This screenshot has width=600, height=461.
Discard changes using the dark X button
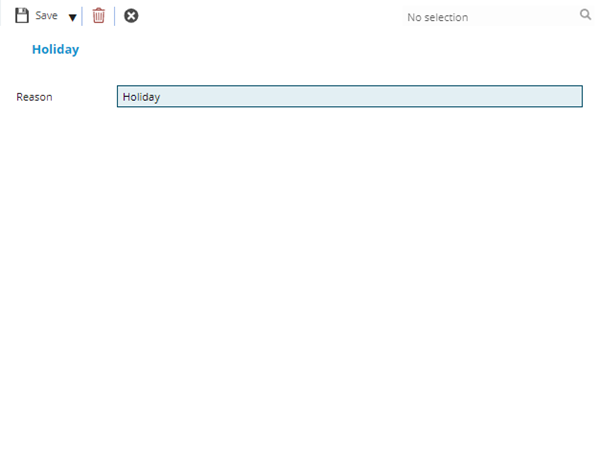[131, 16]
